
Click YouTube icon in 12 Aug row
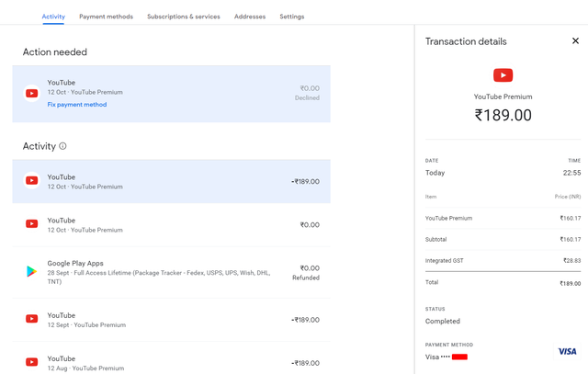pyautogui.click(x=32, y=362)
